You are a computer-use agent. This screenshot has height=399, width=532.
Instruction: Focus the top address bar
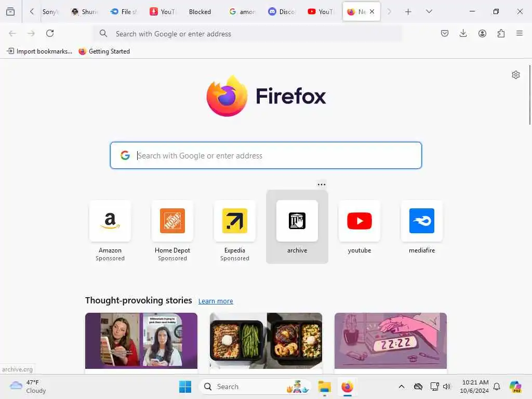pos(248,34)
